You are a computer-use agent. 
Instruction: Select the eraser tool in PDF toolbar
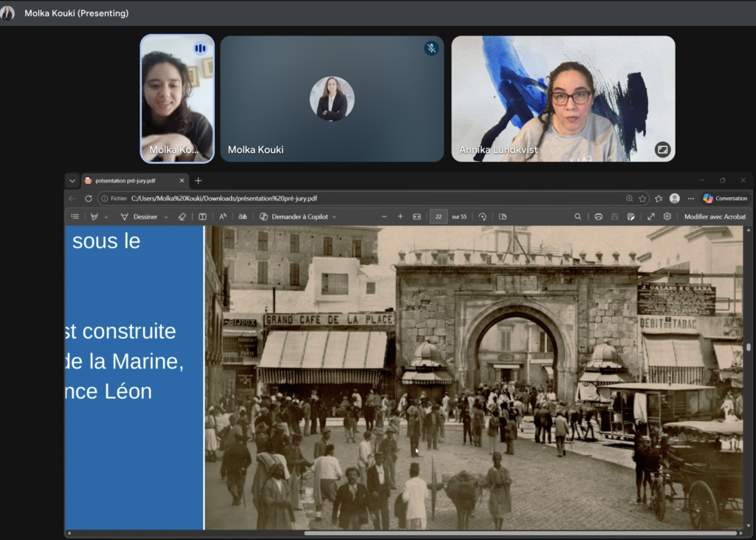tap(182, 216)
